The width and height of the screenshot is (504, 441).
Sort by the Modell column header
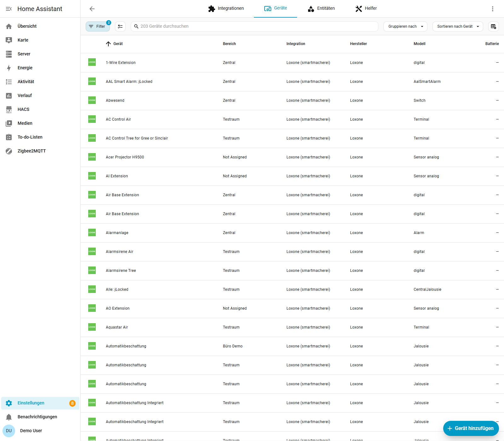point(420,44)
